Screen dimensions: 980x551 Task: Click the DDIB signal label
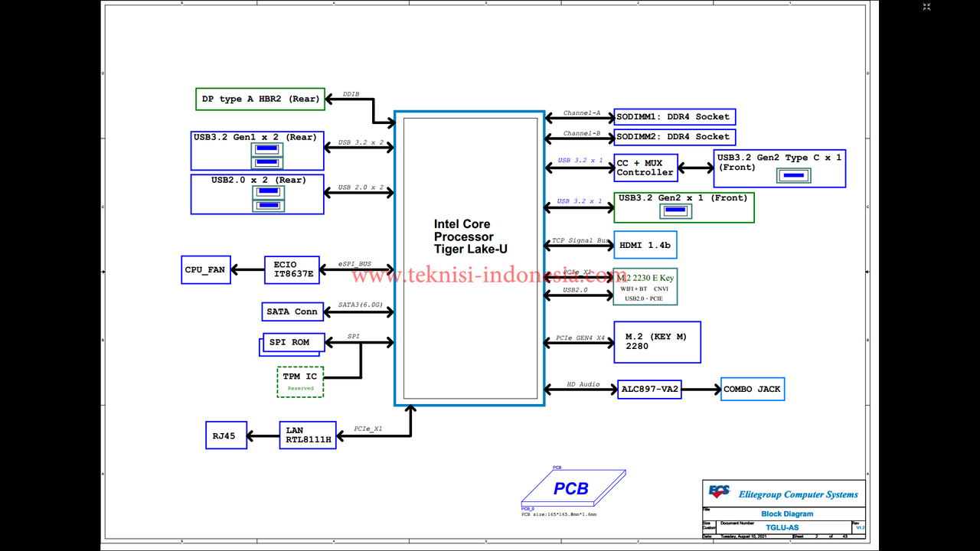click(351, 94)
